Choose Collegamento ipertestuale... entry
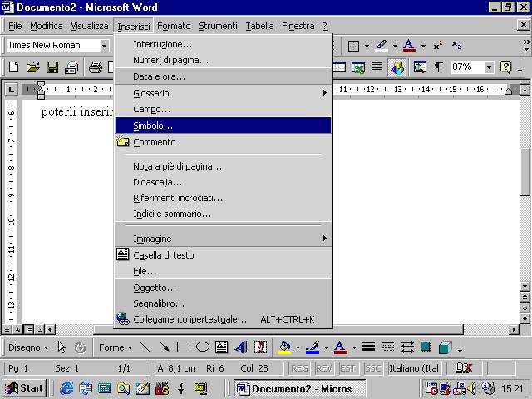 223,319
